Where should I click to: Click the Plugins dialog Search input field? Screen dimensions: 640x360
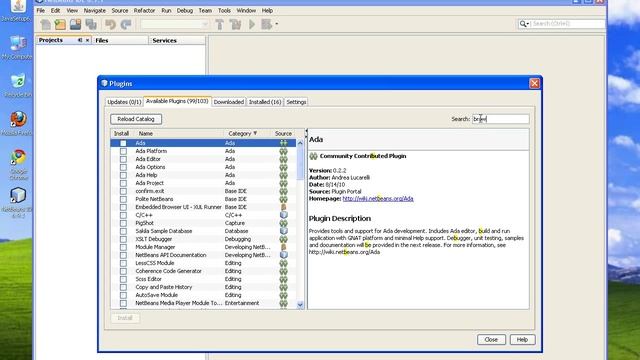(x=500, y=119)
